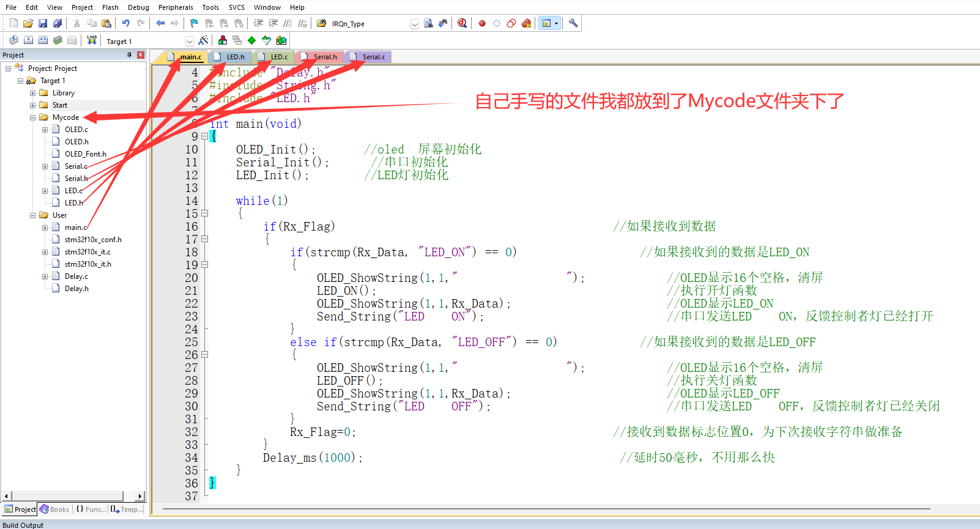Click the Project panel horizontal scrollbar
This screenshot has width=980, height=529.
73,496
